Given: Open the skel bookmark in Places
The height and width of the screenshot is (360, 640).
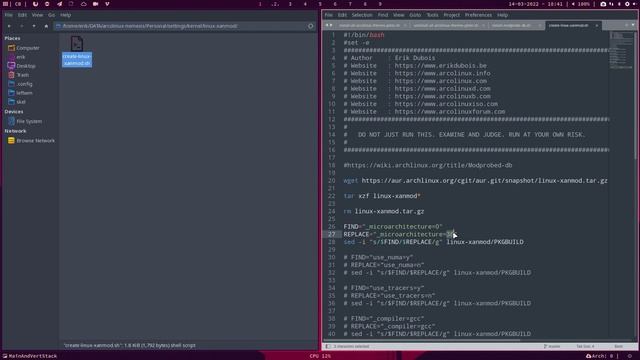Looking at the screenshot, I should click(20, 102).
